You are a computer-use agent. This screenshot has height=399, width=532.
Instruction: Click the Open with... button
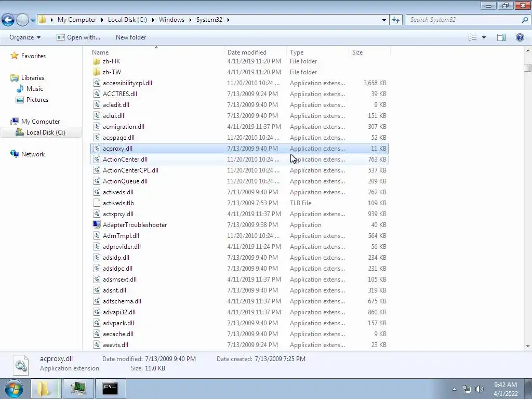click(x=78, y=37)
